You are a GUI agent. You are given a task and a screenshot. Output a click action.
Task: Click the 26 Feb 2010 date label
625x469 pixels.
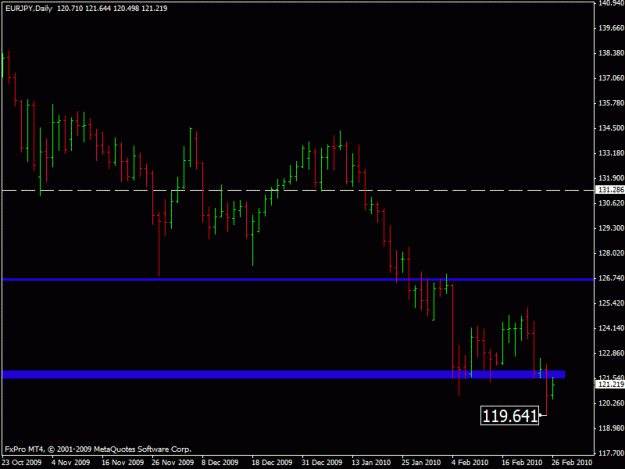572,462
